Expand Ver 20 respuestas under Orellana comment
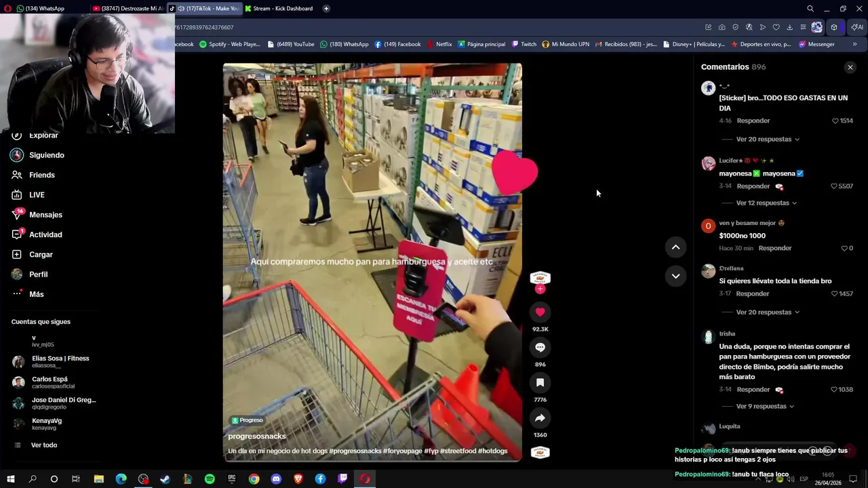This screenshot has width=868, height=488. coord(768,312)
